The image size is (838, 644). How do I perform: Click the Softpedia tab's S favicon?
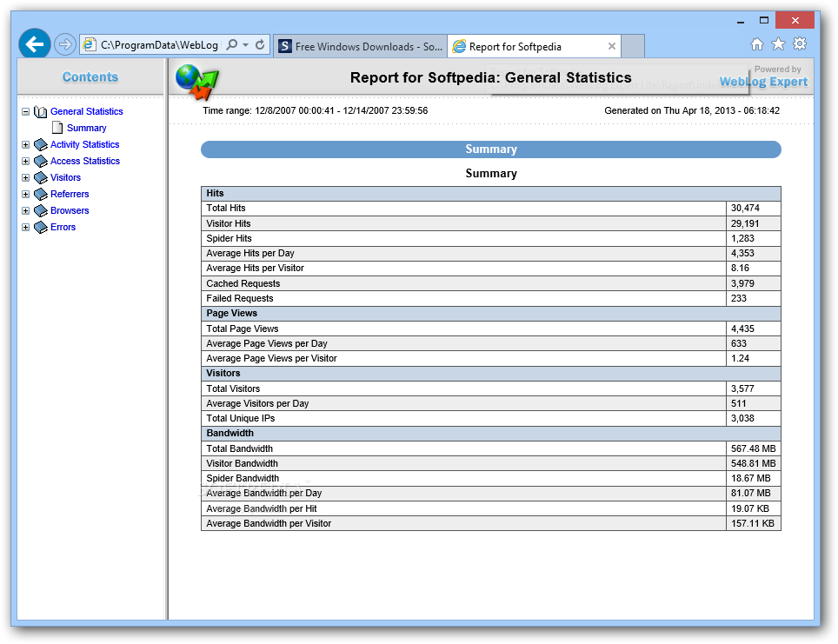[285, 46]
